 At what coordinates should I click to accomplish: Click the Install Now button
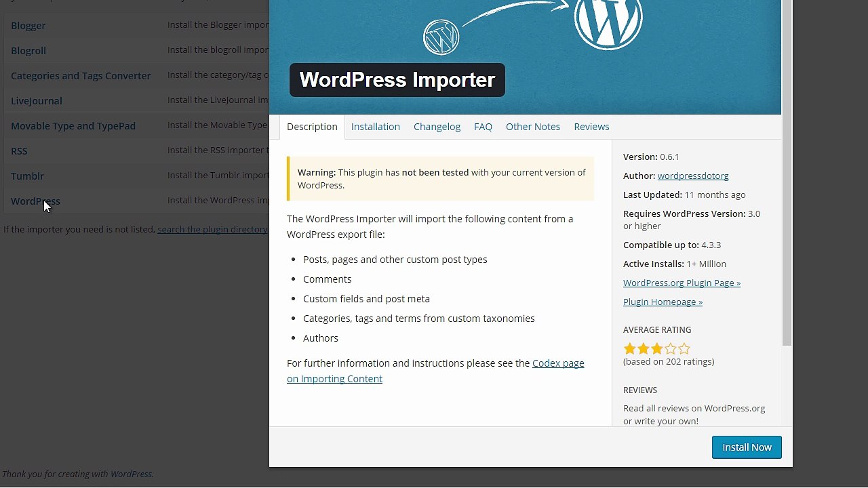(x=747, y=447)
